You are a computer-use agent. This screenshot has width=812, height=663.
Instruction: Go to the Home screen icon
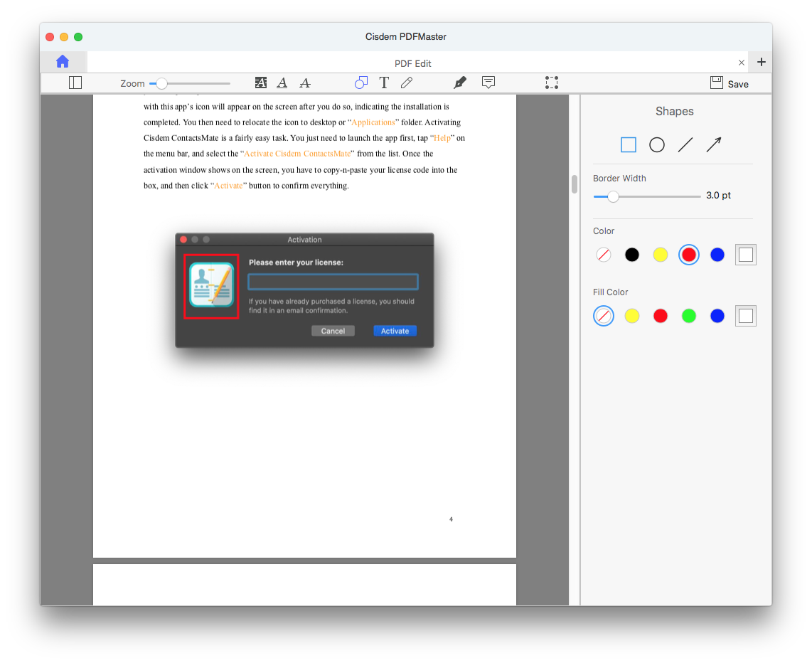click(x=63, y=62)
